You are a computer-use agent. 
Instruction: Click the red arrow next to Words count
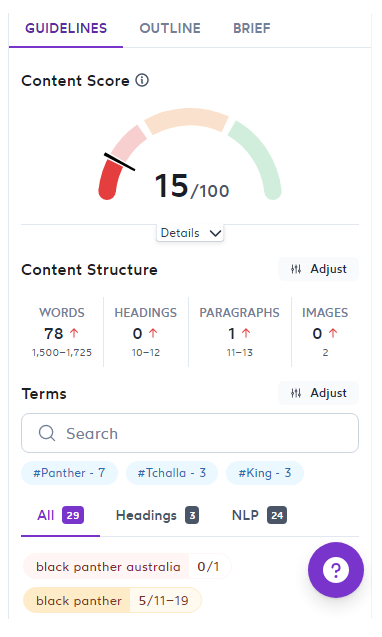point(74,333)
